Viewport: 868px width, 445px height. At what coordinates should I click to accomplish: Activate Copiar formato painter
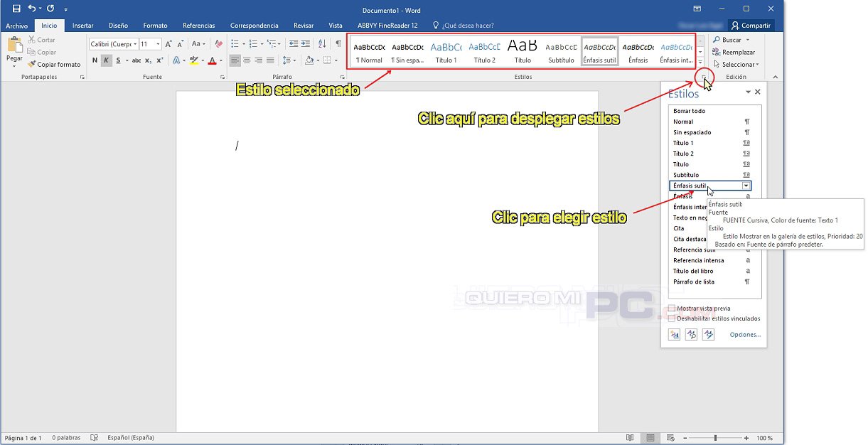[54, 64]
